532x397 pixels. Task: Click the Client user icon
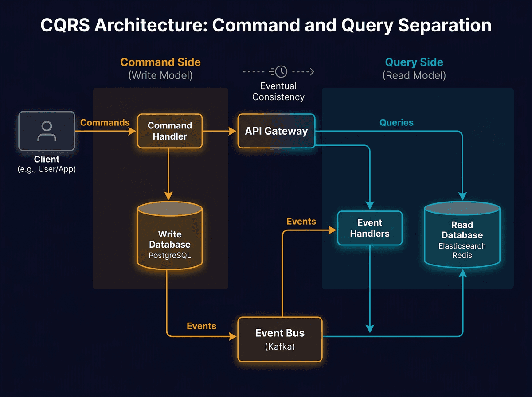point(46,131)
